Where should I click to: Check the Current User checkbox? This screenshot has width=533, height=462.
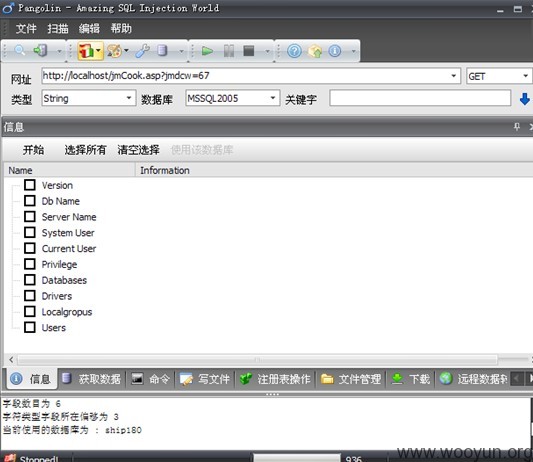point(30,248)
